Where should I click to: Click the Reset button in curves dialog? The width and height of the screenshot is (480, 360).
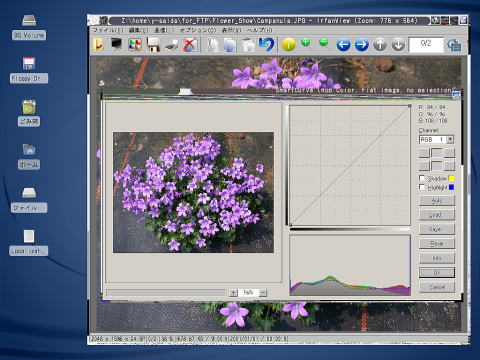pyautogui.click(x=437, y=244)
